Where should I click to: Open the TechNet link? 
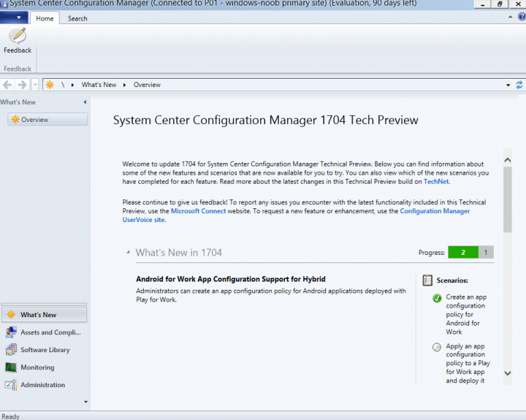436,182
